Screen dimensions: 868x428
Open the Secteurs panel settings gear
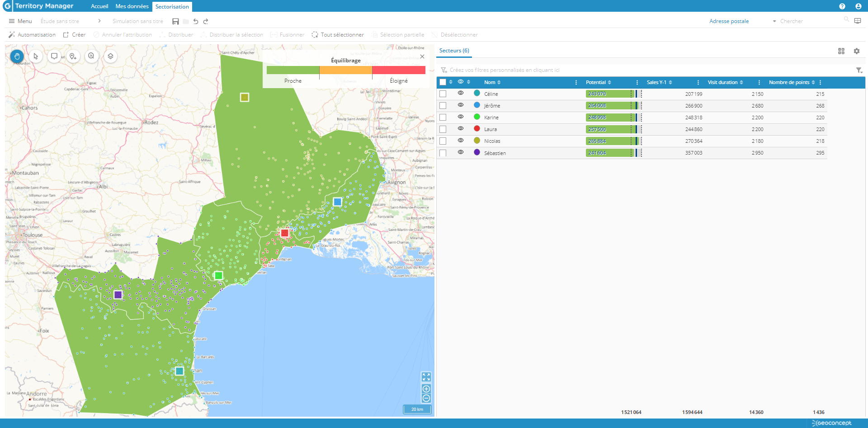(x=857, y=51)
